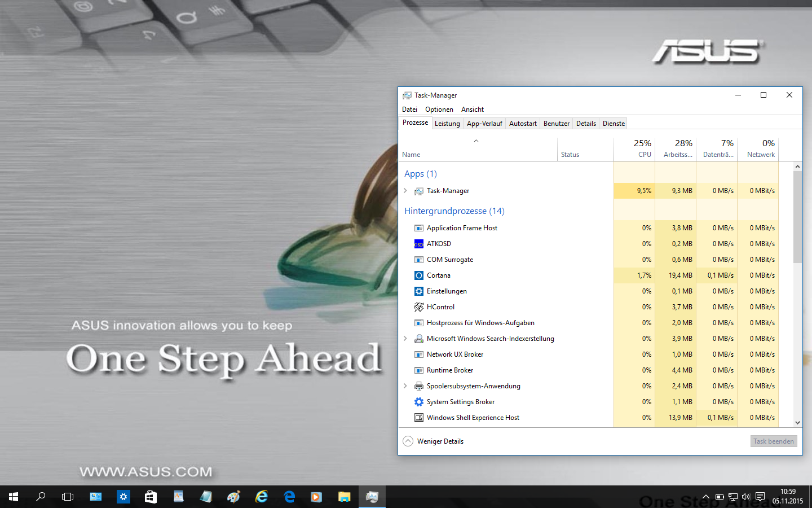Sort by Netzwerk column header

click(758, 149)
